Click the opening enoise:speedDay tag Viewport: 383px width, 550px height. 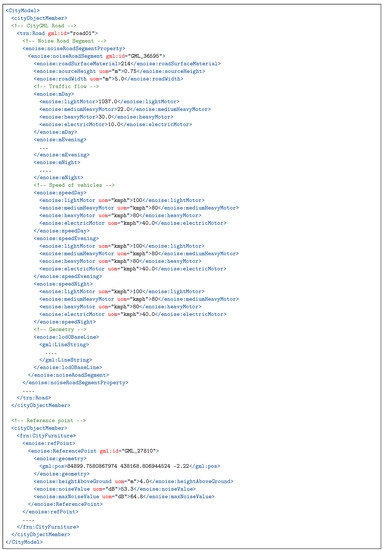[60, 193]
